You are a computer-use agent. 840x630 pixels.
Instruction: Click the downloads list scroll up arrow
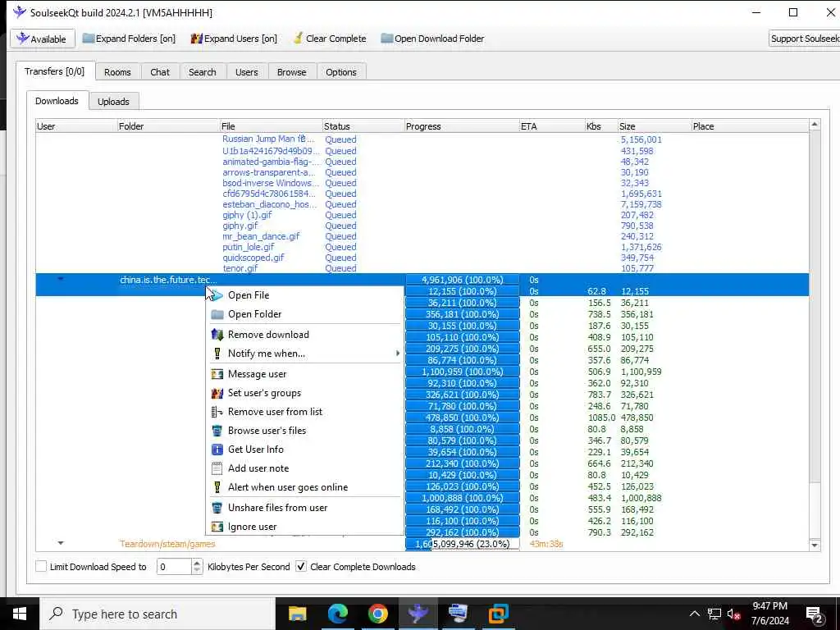point(815,125)
